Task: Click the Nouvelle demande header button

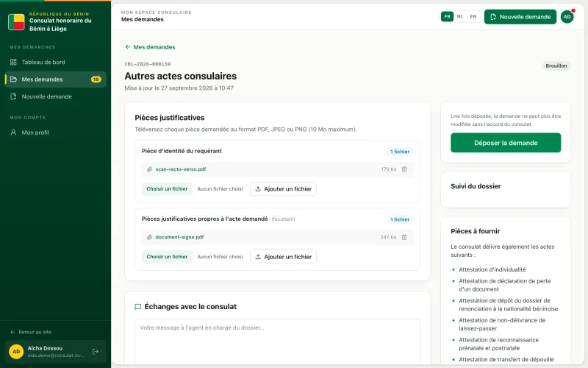Action: [520, 17]
